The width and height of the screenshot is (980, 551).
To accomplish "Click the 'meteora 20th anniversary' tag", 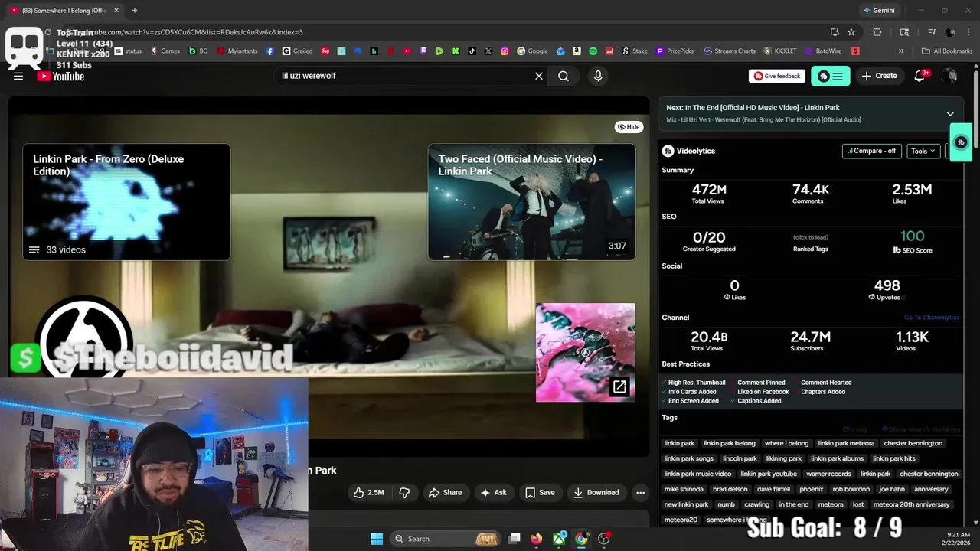I will [911, 504].
